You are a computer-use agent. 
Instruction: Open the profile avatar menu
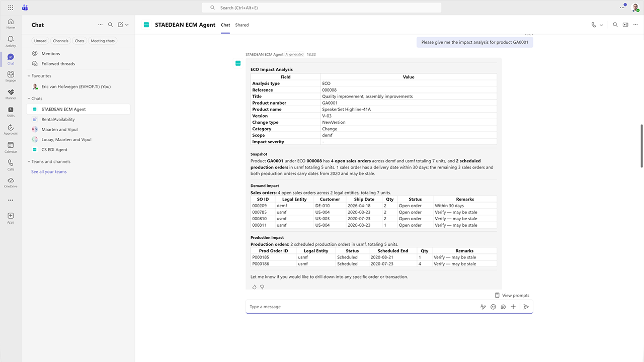[x=635, y=8]
